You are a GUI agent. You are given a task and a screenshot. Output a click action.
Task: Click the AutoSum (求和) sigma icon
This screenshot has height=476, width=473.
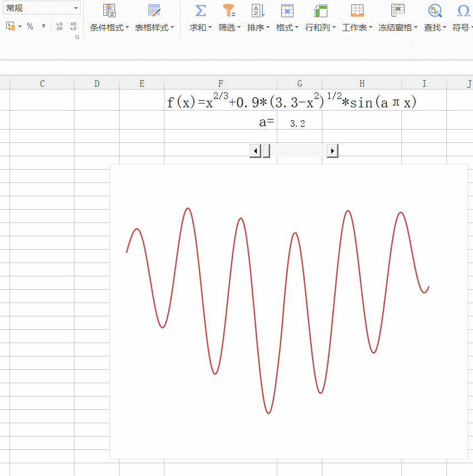(201, 11)
